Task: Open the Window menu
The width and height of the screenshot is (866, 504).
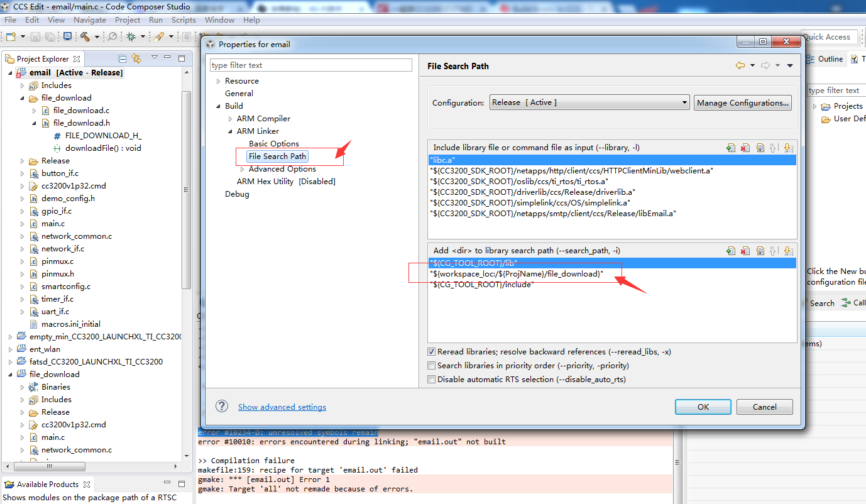Action: [x=220, y=20]
